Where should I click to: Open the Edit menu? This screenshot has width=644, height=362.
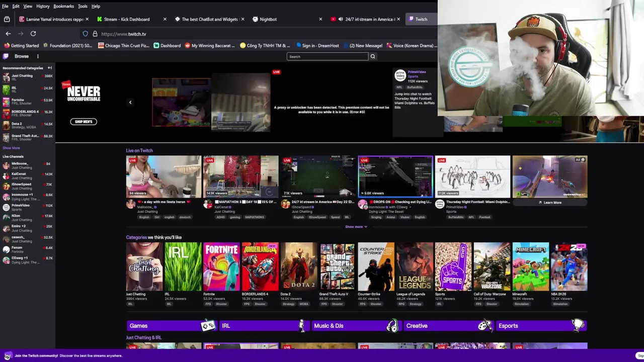point(16,6)
